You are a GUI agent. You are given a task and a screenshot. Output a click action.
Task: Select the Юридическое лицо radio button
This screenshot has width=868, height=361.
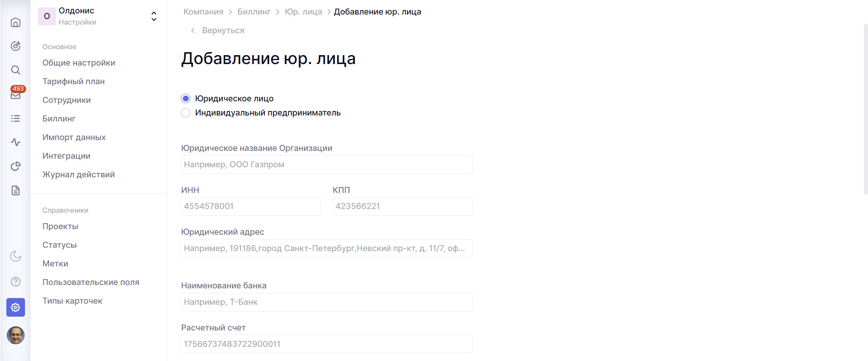tap(186, 99)
